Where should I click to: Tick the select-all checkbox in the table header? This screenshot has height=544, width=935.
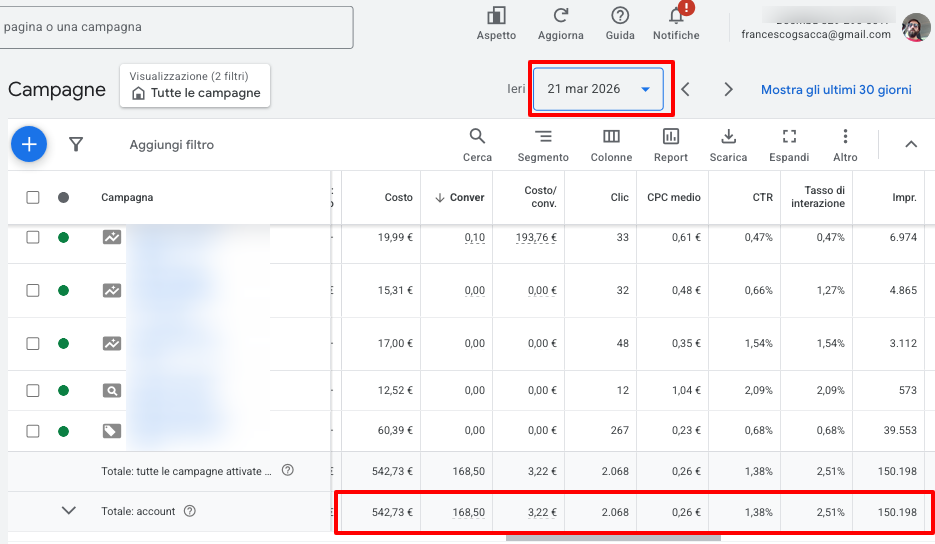(33, 198)
